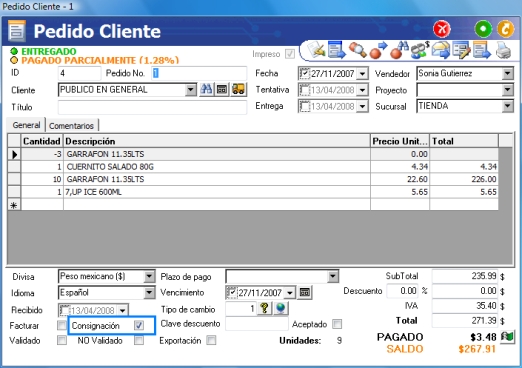Select the General tab
Viewport: 522px width, 368px height.
click(26, 125)
